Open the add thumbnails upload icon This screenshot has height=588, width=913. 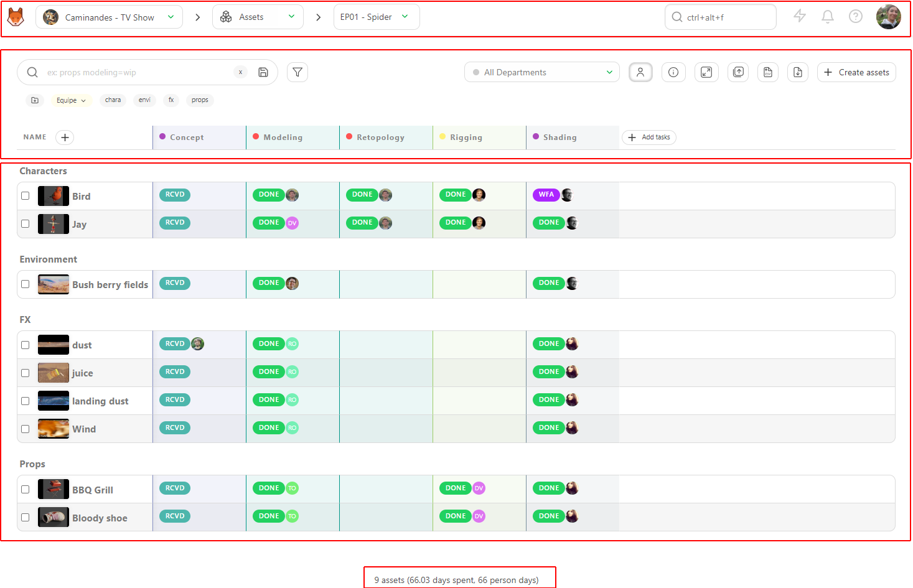pyautogui.click(x=739, y=72)
